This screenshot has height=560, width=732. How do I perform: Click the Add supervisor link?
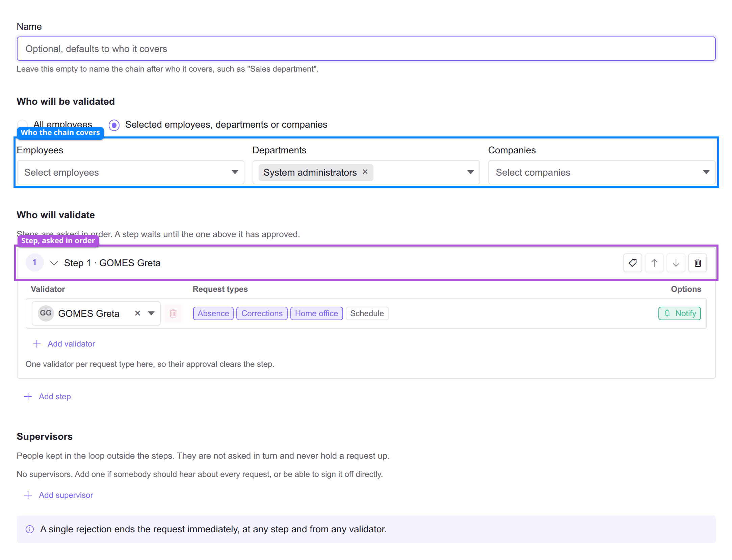point(58,495)
